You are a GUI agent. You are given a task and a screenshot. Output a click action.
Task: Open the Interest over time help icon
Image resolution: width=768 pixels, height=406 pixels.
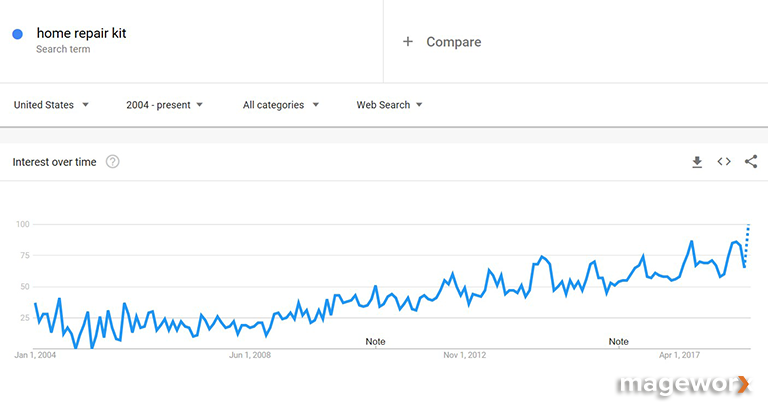coord(113,162)
